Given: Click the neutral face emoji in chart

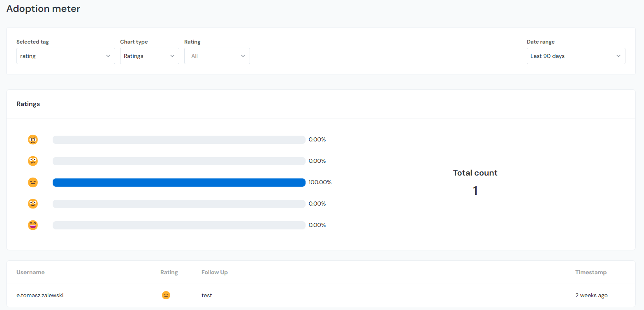Looking at the screenshot, I should click(33, 183).
